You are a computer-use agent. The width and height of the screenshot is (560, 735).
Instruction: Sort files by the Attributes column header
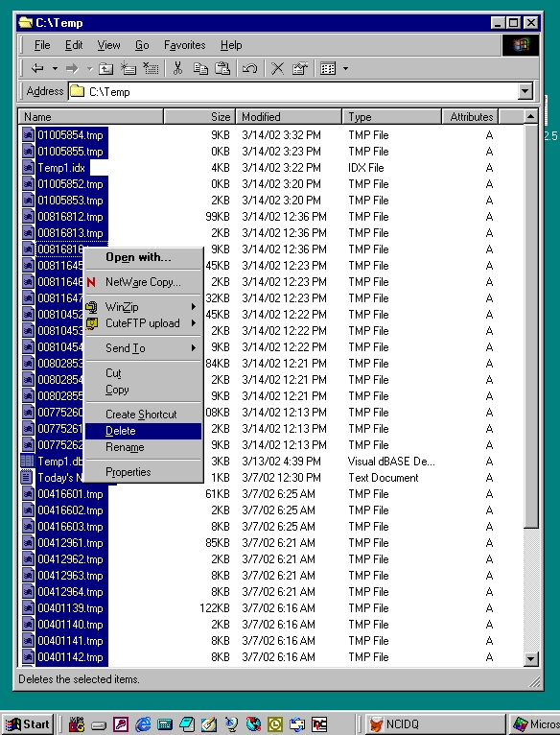pos(470,117)
